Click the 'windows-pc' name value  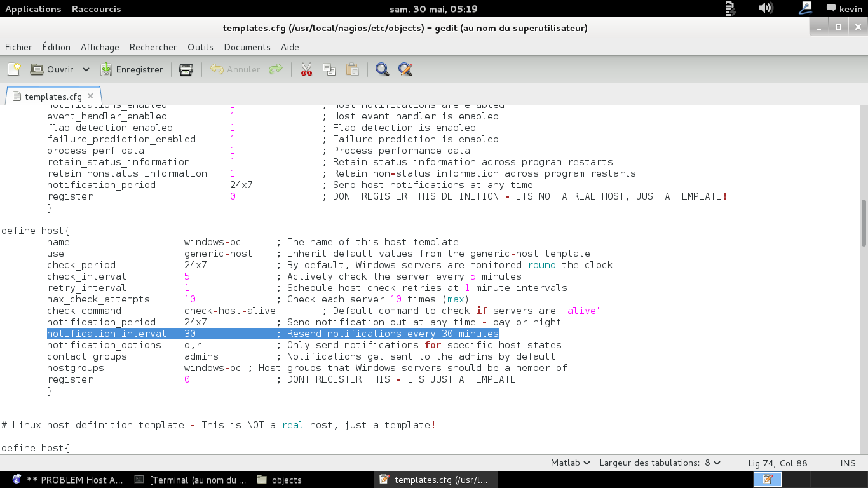tap(213, 242)
